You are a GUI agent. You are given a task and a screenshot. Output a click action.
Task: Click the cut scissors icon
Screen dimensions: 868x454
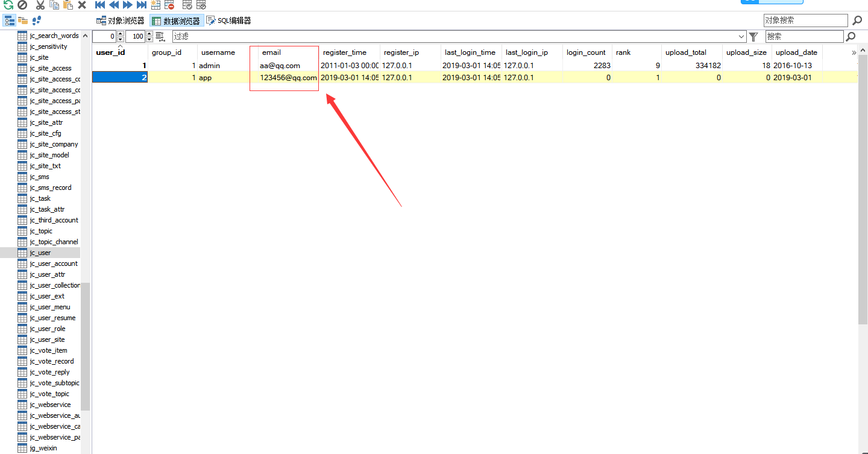[x=40, y=5]
